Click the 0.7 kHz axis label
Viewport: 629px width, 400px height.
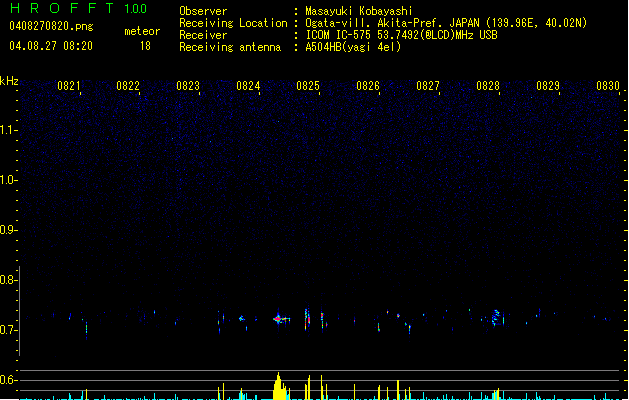coord(8,330)
